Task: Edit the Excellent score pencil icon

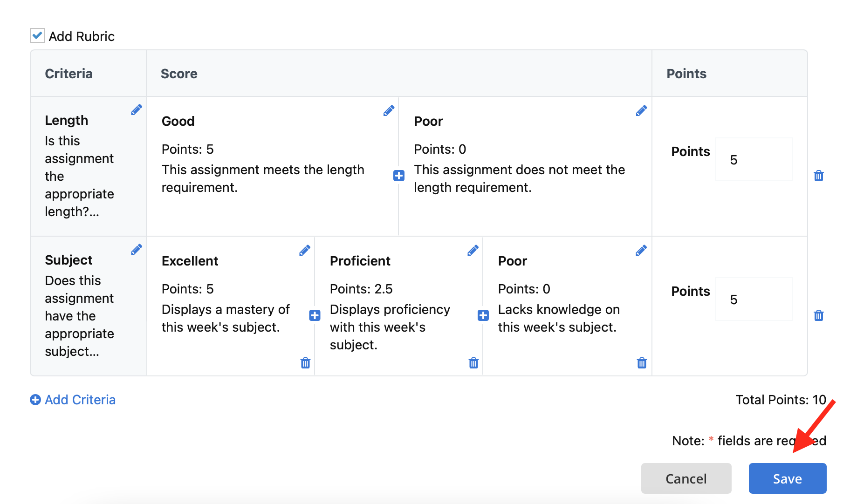Action: pyautogui.click(x=305, y=251)
